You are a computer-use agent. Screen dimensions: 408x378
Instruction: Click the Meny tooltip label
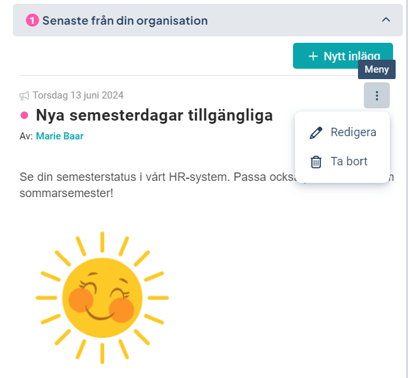coord(377,69)
